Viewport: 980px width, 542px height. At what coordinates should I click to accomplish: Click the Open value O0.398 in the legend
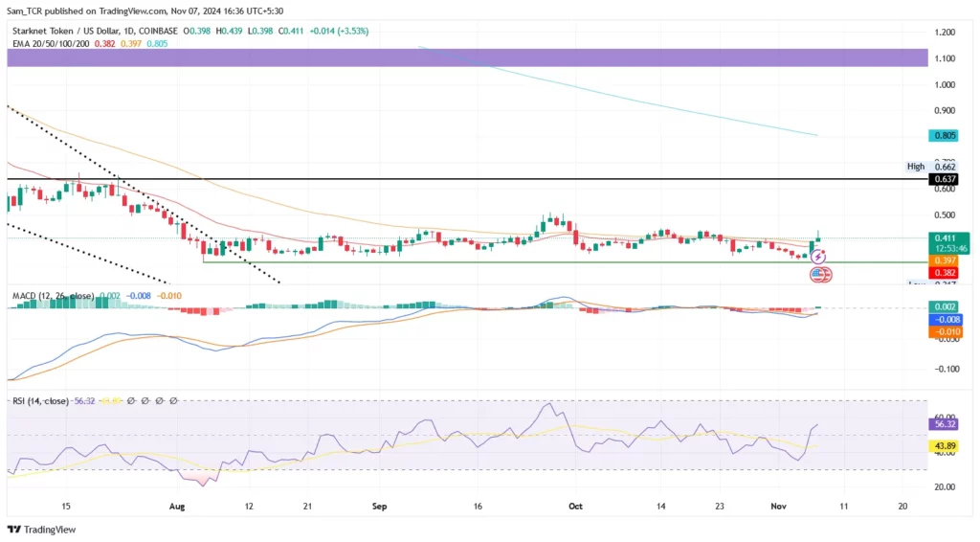(196, 31)
